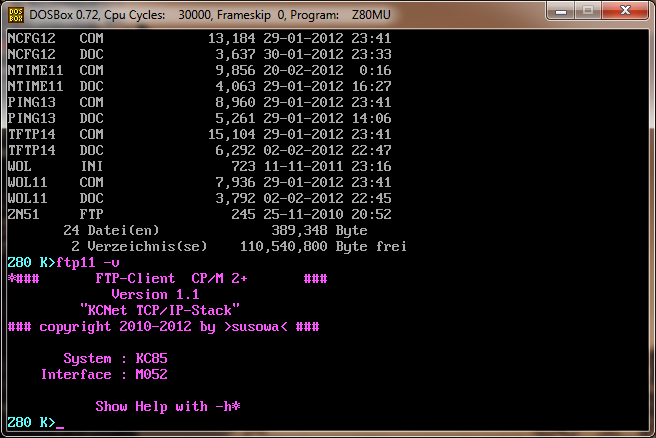Click the NTIME11 COM file entry

pos(56,69)
